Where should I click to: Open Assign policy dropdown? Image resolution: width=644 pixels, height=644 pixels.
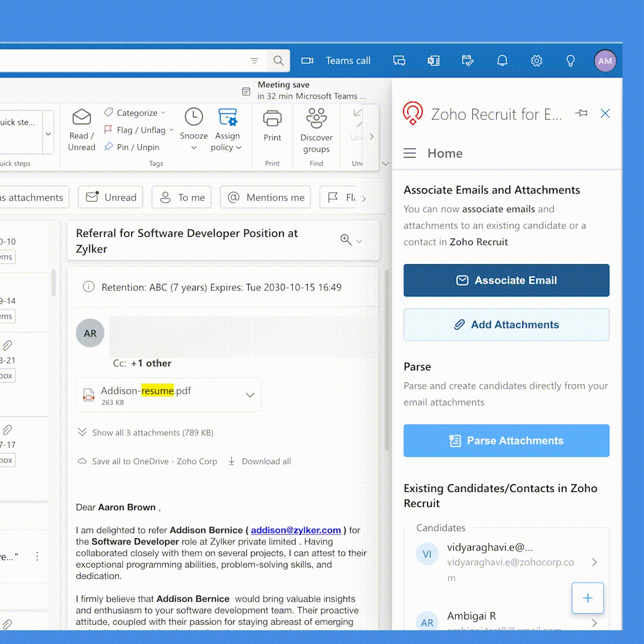pos(227,130)
